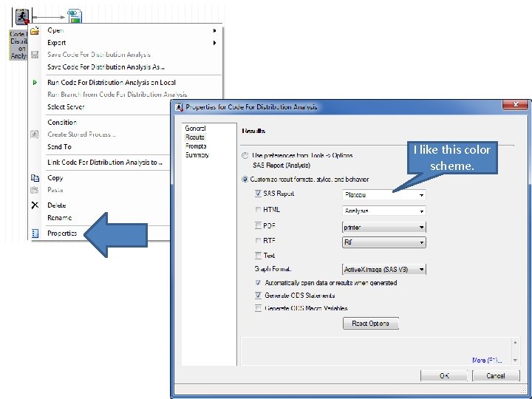Choose Select Server menu entry
The width and height of the screenshot is (532, 399).
[66, 106]
